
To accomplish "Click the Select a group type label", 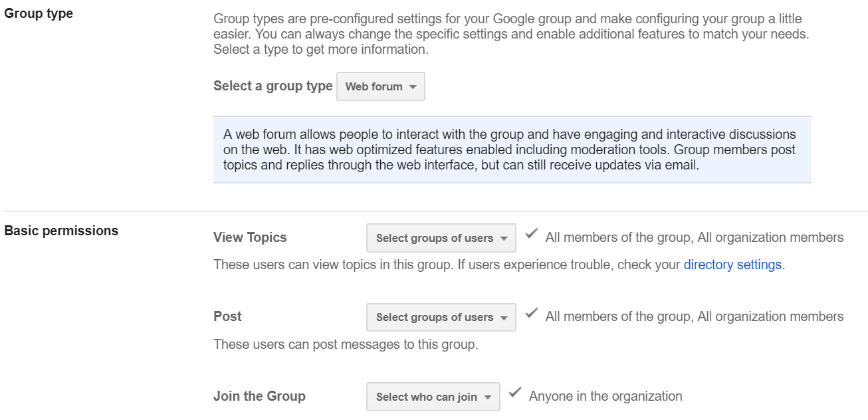I will coord(272,86).
